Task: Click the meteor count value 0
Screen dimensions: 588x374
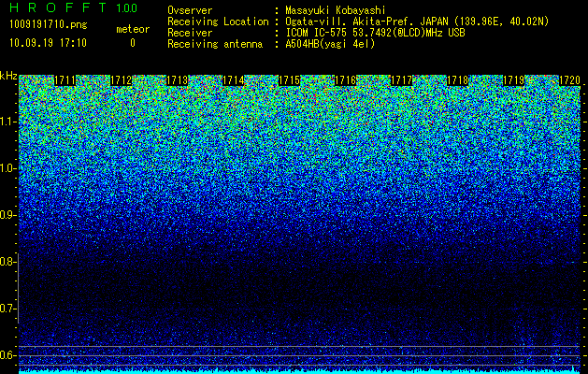Action: click(133, 43)
